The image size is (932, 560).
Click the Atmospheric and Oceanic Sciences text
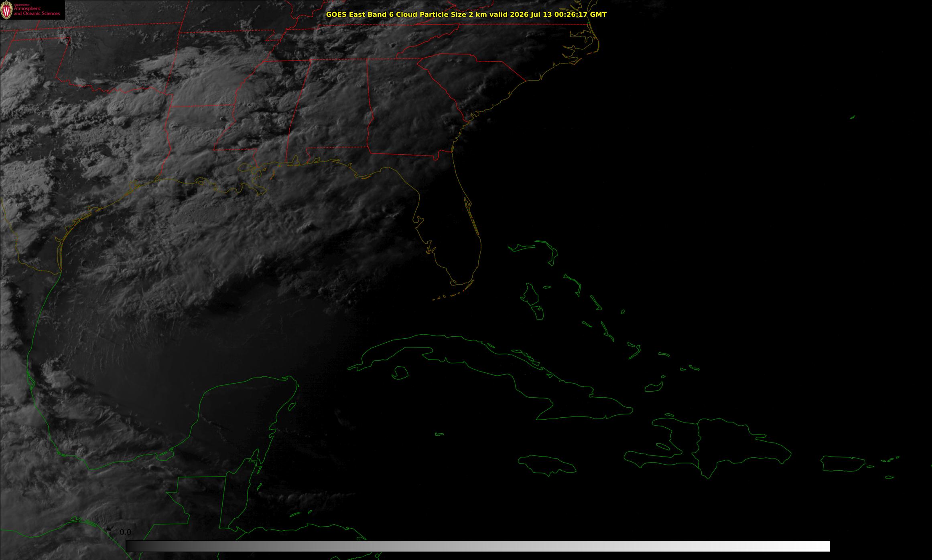pos(37,11)
